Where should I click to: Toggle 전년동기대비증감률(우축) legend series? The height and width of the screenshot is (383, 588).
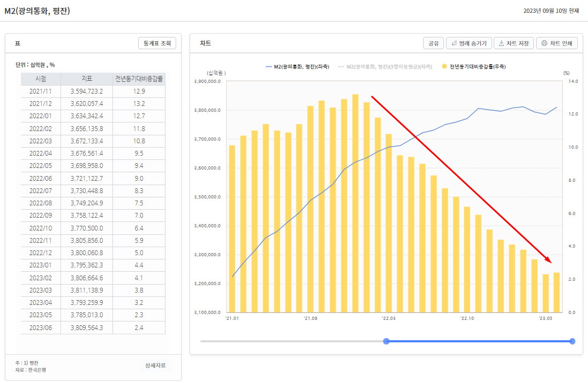[473, 67]
